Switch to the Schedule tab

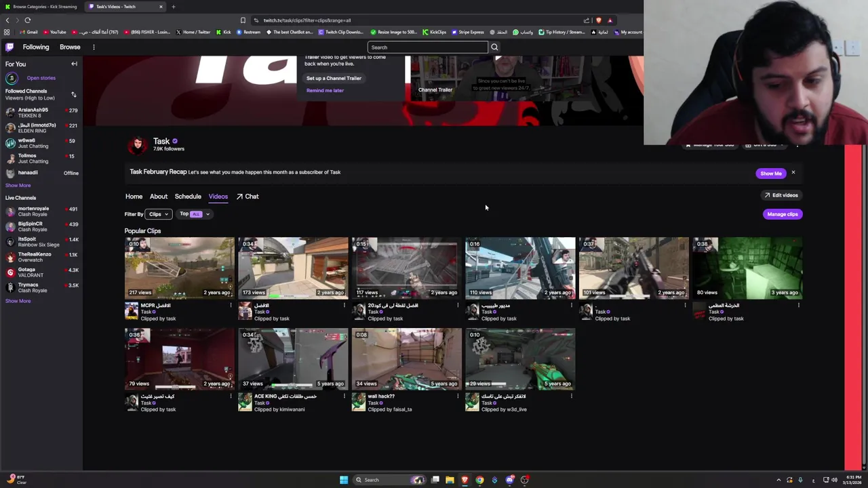click(x=188, y=197)
